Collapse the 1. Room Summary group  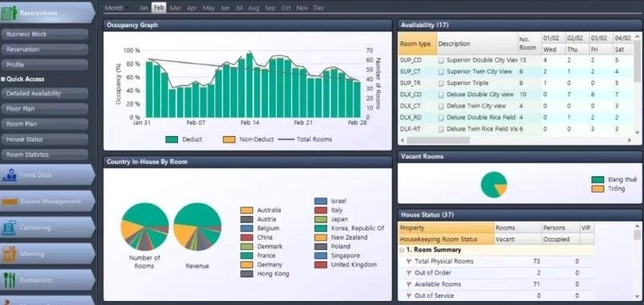click(401, 250)
